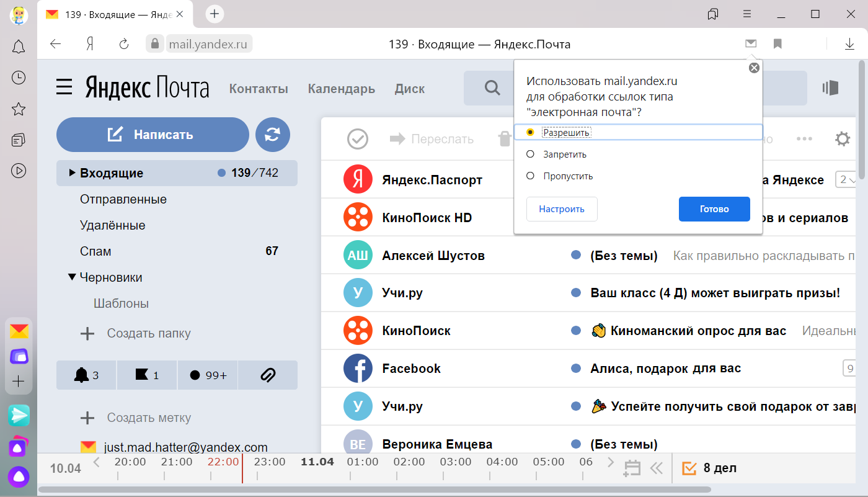Open mail settings gear icon
Viewport: 868px width, 497px height.
[x=843, y=139]
